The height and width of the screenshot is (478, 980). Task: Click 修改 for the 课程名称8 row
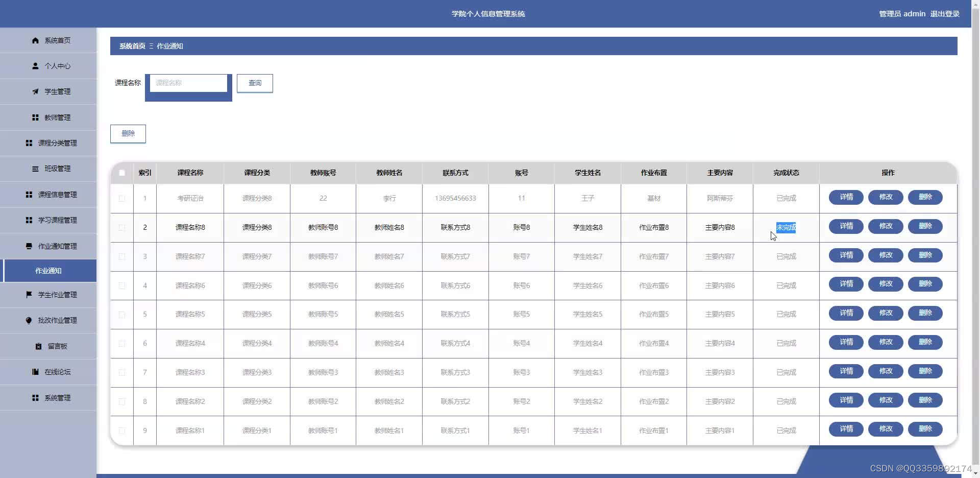(x=886, y=226)
